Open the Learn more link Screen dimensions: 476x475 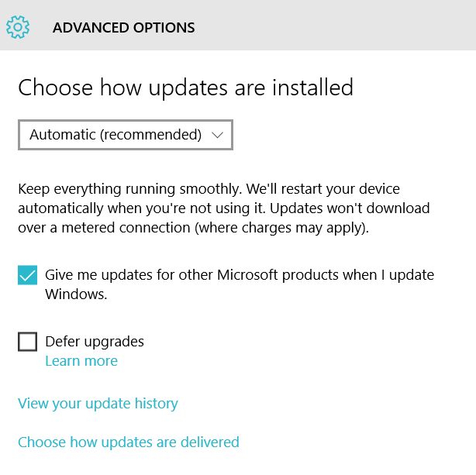(x=81, y=361)
